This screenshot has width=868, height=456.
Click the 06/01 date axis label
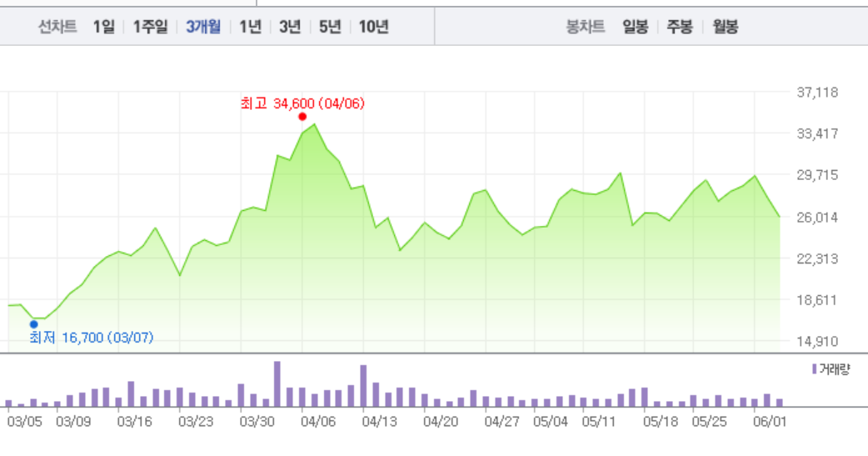coord(770,422)
